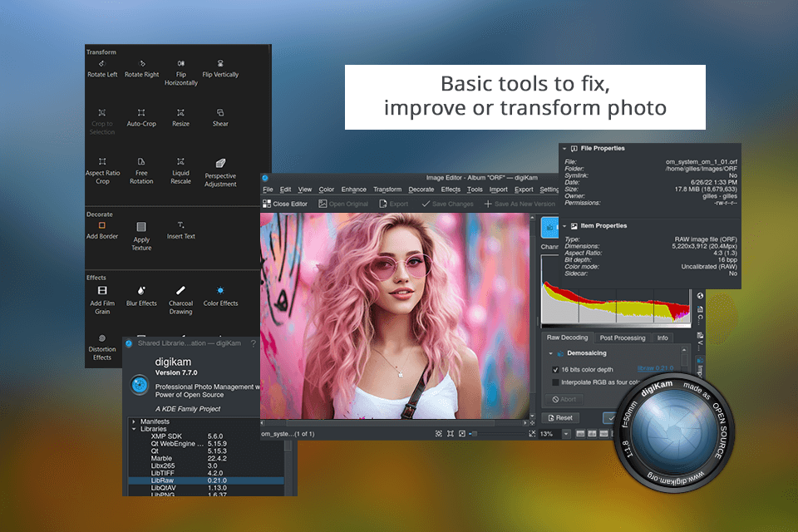
Task: Open the Liquid Rescale tool
Action: pyautogui.click(x=180, y=171)
